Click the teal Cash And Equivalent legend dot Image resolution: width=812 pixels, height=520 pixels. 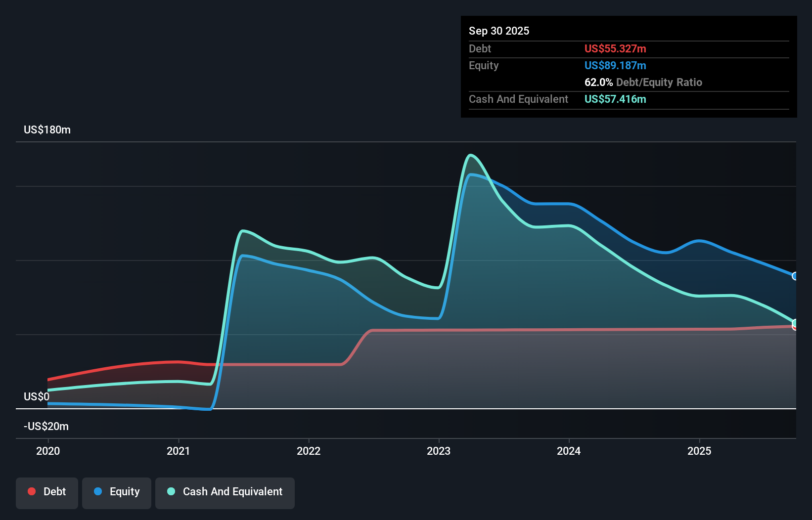pyautogui.click(x=171, y=491)
